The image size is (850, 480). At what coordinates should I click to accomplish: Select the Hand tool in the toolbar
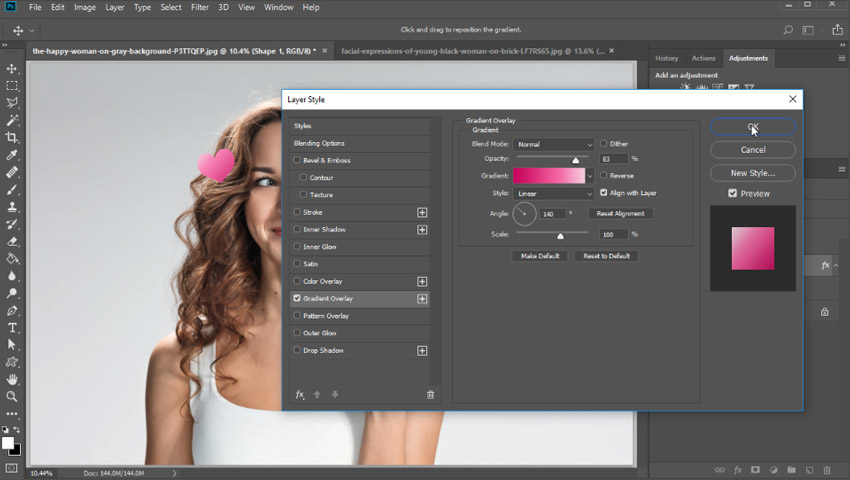12,380
